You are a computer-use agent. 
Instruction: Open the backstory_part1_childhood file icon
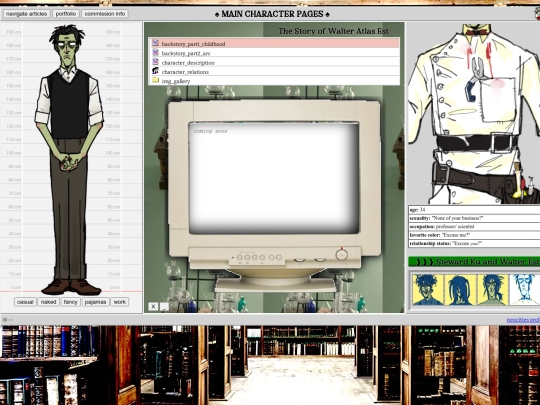[155, 43]
